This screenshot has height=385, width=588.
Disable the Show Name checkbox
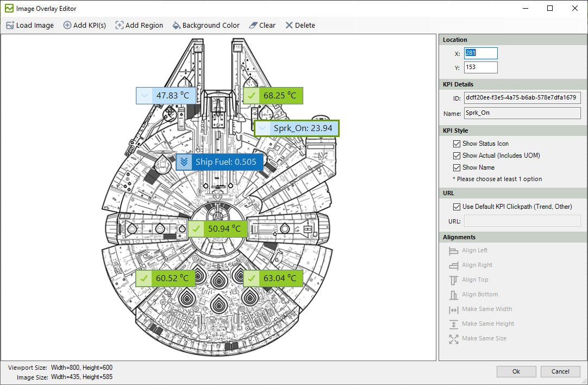[456, 167]
